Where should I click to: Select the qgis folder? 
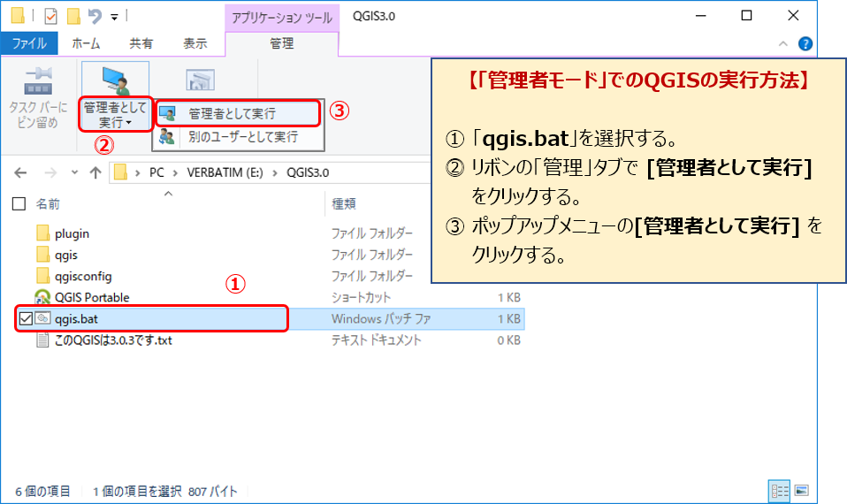tap(66, 255)
